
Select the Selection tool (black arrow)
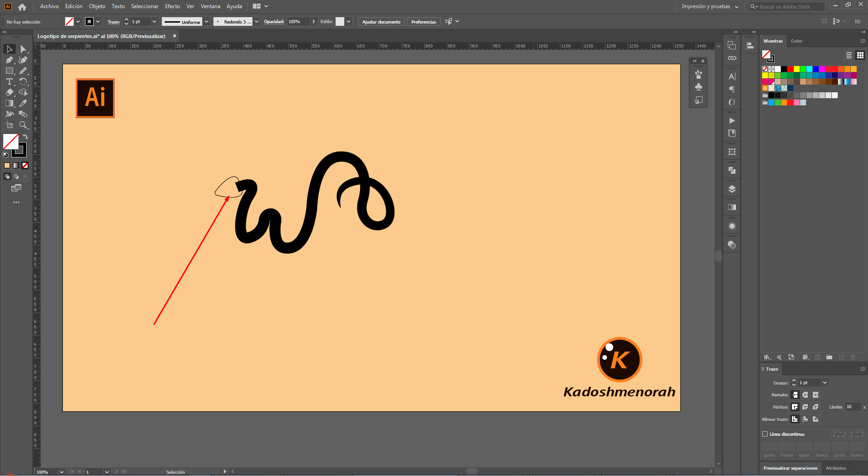(9, 49)
